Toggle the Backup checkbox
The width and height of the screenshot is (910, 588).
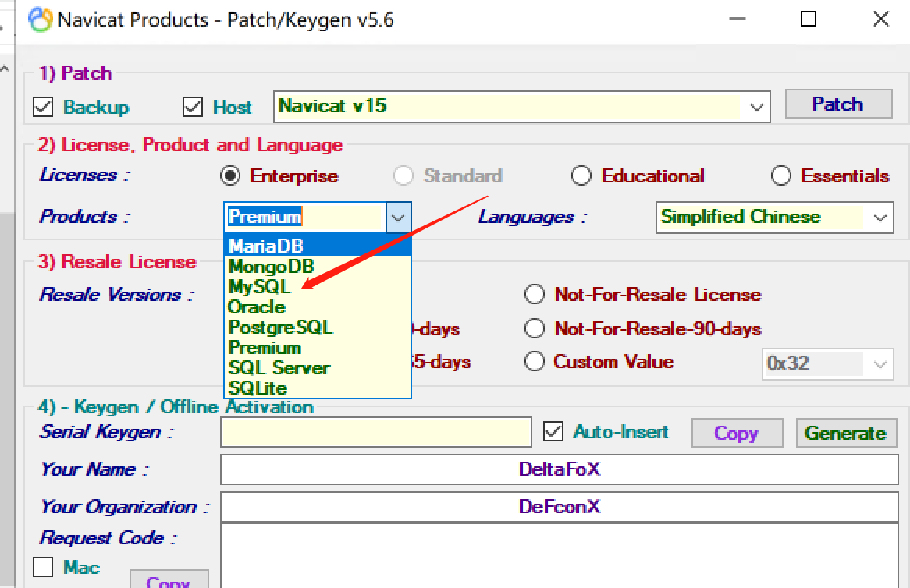click(43, 108)
